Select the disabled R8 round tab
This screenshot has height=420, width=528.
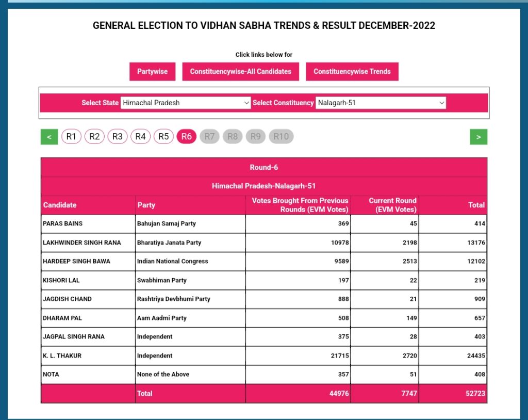point(233,137)
